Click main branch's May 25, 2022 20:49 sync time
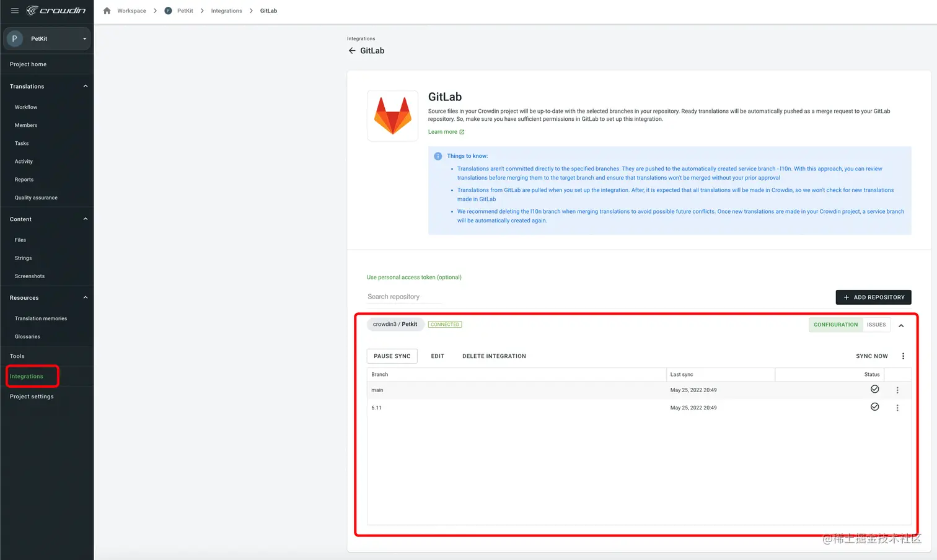Screen dimensions: 937x560 [693, 390]
